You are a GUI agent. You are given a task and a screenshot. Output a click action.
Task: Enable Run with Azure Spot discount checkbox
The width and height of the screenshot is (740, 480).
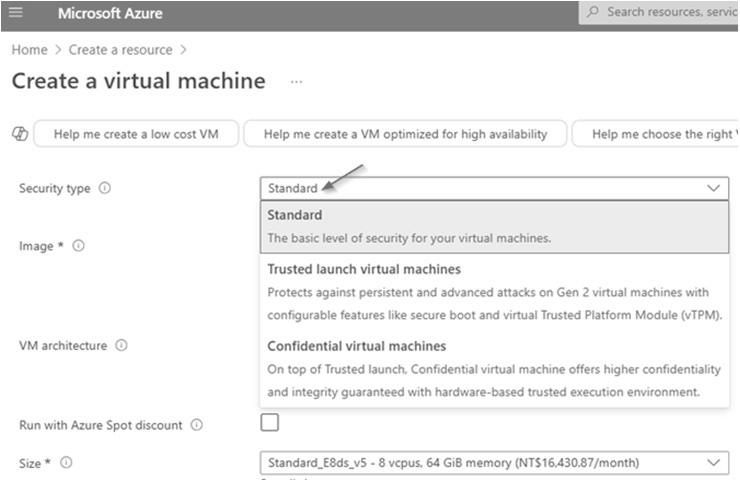coord(269,422)
